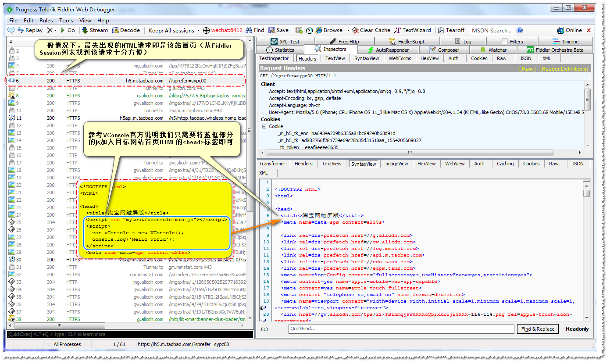Viewport: 610px width, 364px height.
Task: Click the Replay toolbar icon
Action: (x=21, y=30)
